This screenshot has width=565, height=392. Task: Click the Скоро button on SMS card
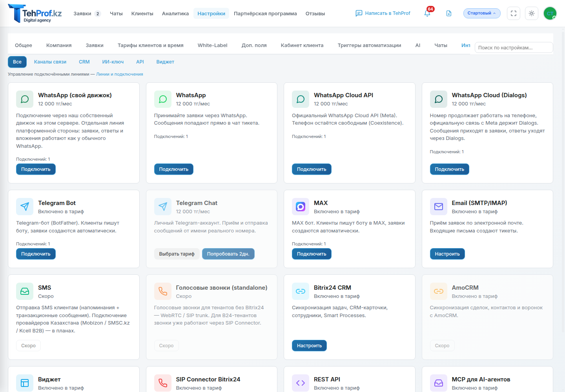pos(29,346)
